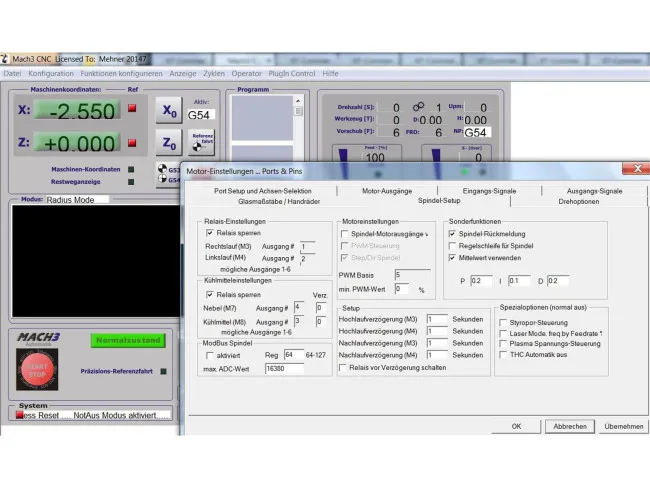This screenshot has height=488, width=650.
Task: Open the Zyklen menu
Action: 214,73
